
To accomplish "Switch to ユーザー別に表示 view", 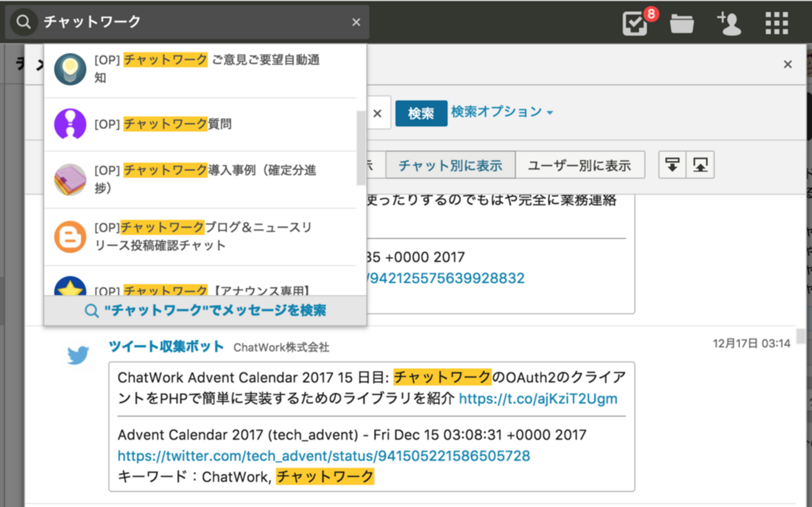I will point(580,165).
